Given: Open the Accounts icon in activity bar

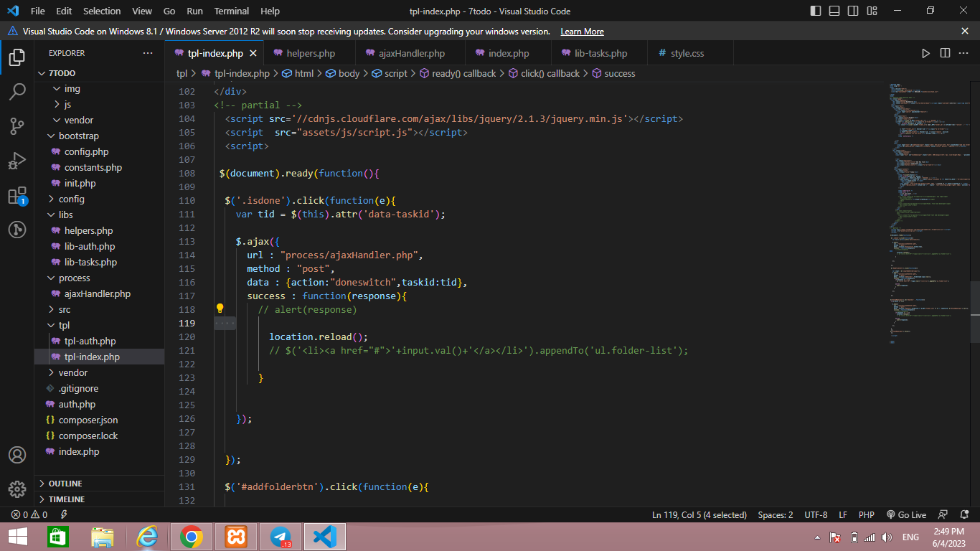Looking at the screenshot, I should pyautogui.click(x=17, y=455).
